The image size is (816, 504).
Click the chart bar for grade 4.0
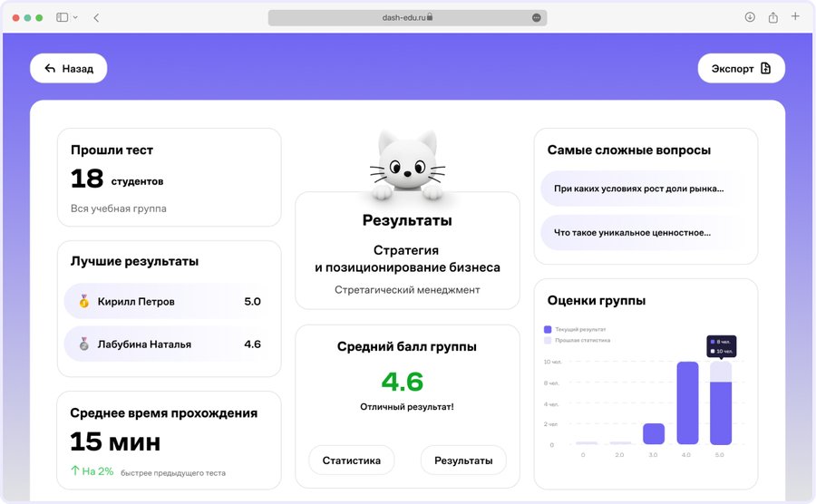click(x=687, y=403)
